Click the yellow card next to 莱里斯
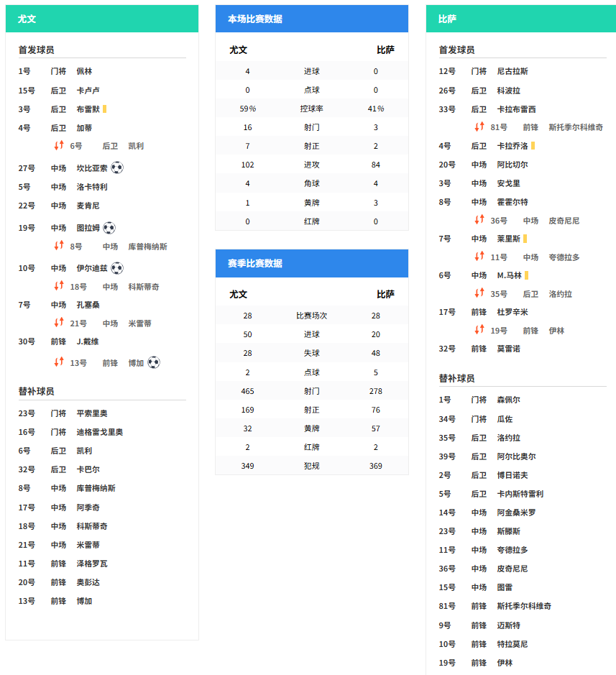 point(525,239)
